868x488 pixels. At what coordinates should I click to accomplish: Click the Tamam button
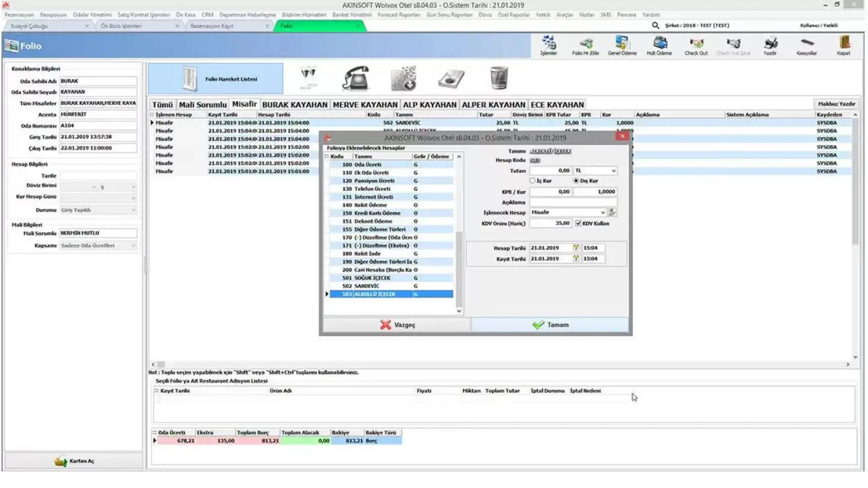coord(550,325)
